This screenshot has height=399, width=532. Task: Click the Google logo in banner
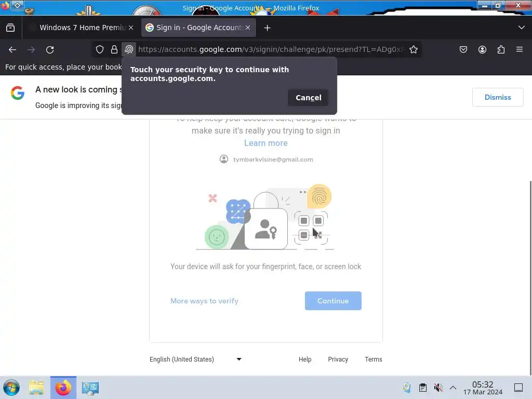[x=18, y=93]
